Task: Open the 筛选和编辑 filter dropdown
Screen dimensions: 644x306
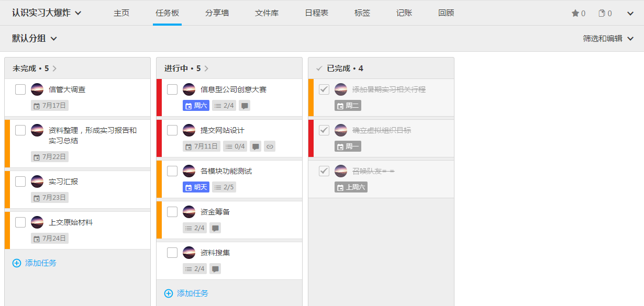Action: (x=608, y=38)
